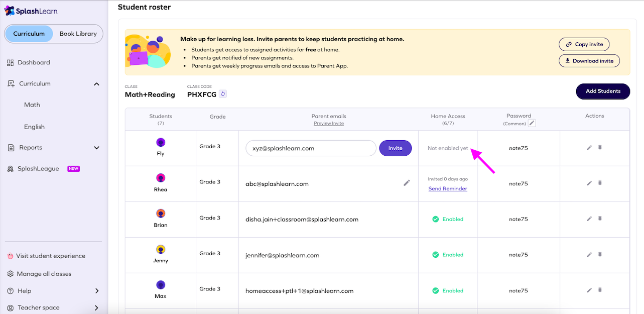Click the Student roster heading
644x314 pixels.
pyautogui.click(x=144, y=7)
